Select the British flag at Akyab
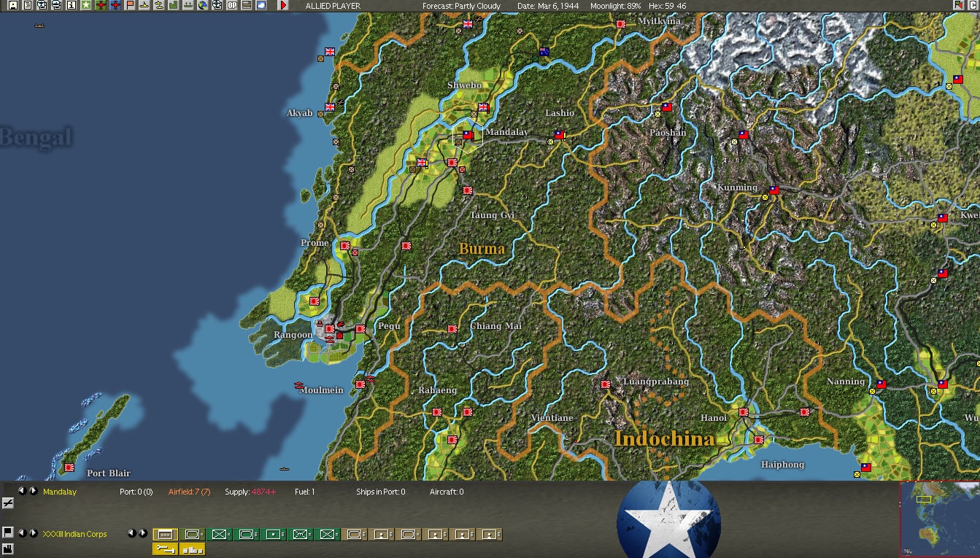Image resolution: width=980 pixels, height=558 pixels. [x=329, y=107]
